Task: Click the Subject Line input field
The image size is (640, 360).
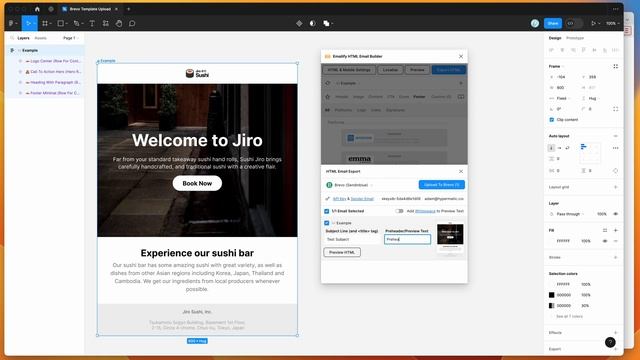Action: (352, 240)
